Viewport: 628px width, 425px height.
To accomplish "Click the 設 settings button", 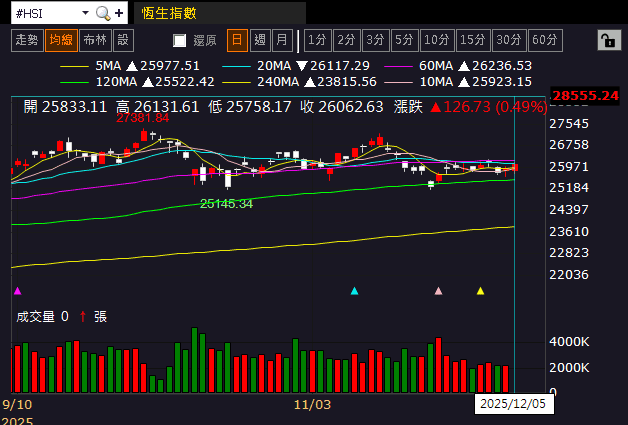I will (x=123, y=40).
